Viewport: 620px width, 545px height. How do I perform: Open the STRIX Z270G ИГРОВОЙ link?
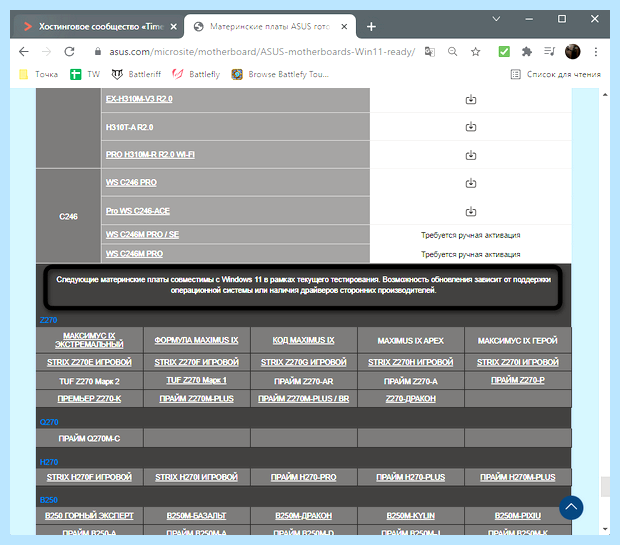tap(303, 362)
